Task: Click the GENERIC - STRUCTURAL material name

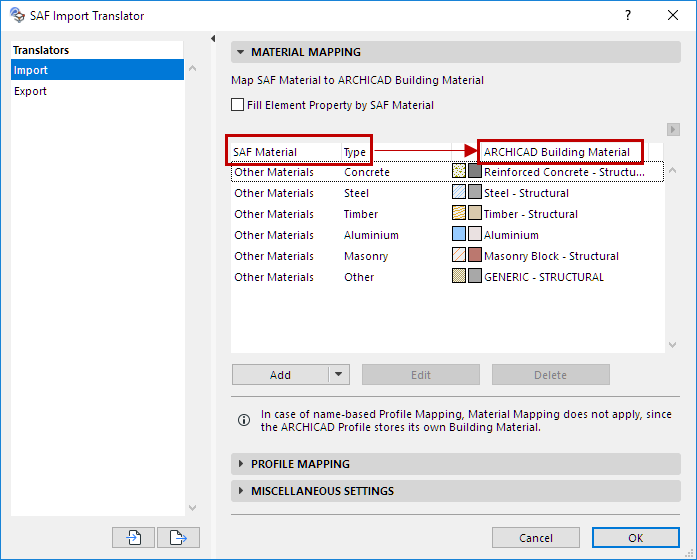Action: coord(544,277)
